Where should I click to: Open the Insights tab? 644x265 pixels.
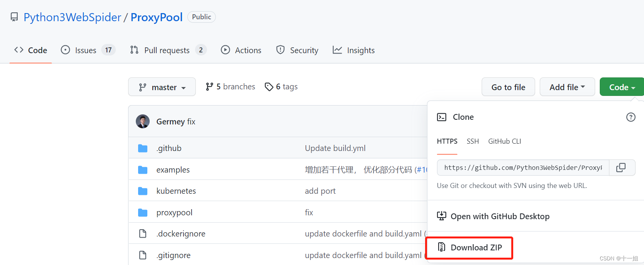[x=354, y=50]
